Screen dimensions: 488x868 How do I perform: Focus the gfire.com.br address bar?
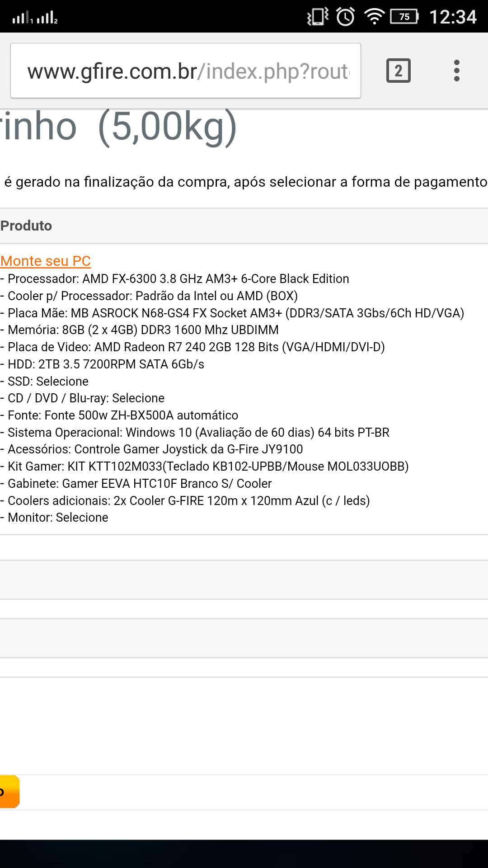click(186, 71)
